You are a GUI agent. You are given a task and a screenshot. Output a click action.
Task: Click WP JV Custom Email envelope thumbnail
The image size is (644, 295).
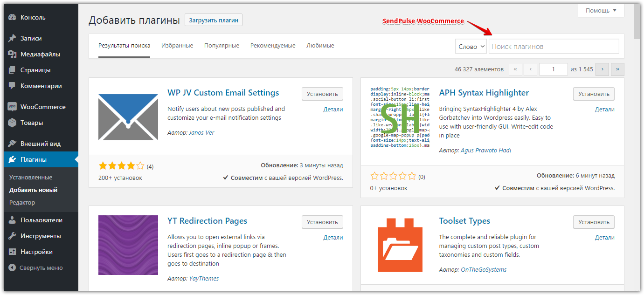[128, 117]
